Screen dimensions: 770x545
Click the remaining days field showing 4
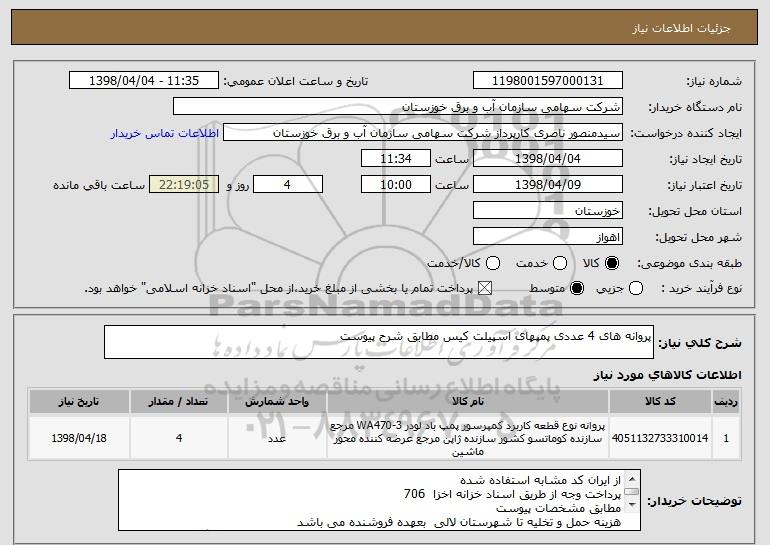click(x=288, y=185)
